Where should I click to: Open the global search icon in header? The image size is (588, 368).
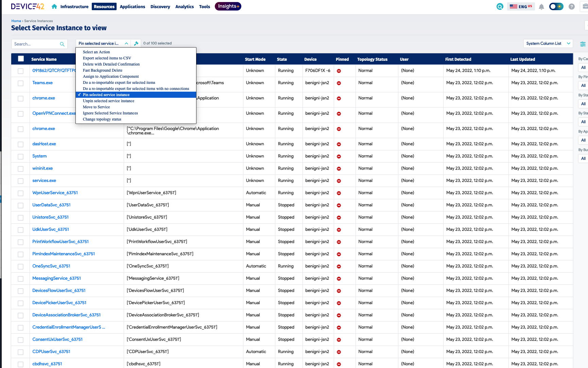point(500,6)
